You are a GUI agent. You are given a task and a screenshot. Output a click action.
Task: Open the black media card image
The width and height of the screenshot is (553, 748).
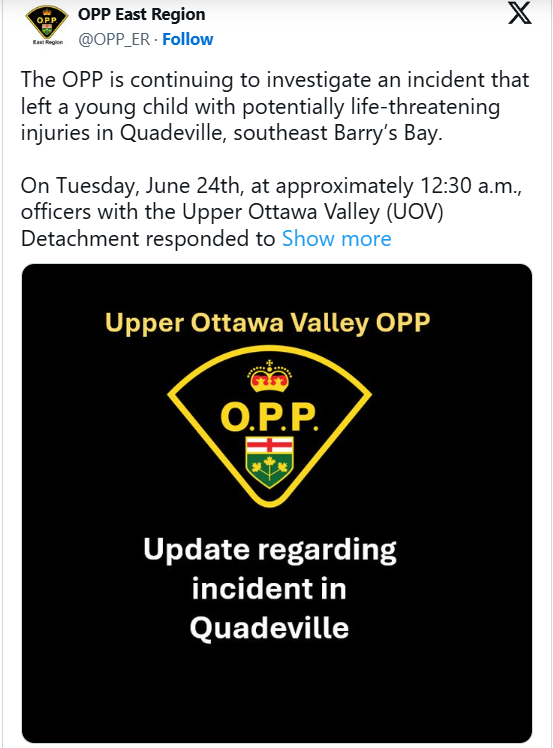tap(277, 503)
